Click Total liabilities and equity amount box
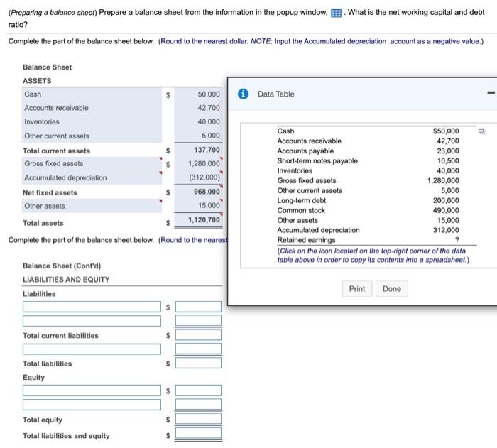 pos(198,433)
